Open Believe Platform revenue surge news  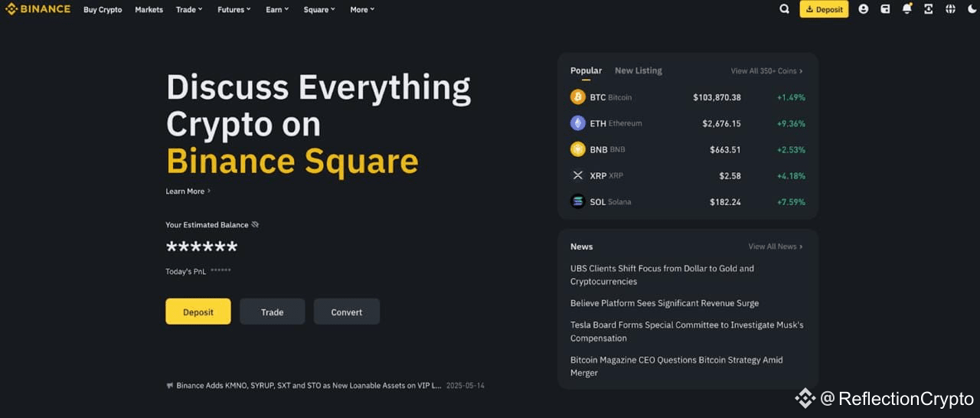click(665, 303)
